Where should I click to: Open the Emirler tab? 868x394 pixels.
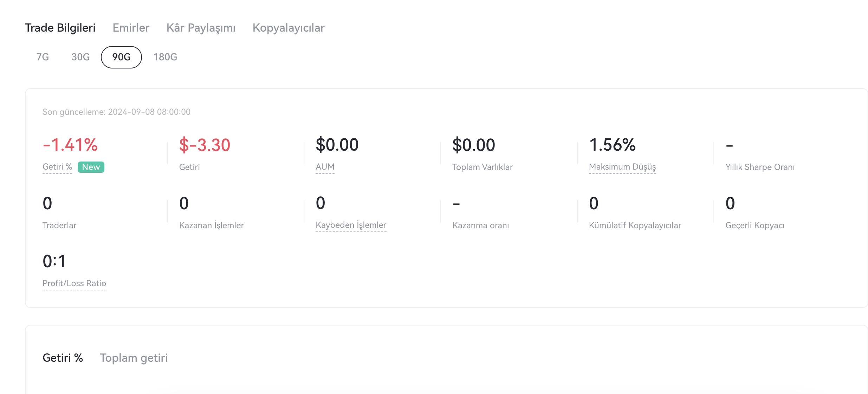click(x=131, y=28)
